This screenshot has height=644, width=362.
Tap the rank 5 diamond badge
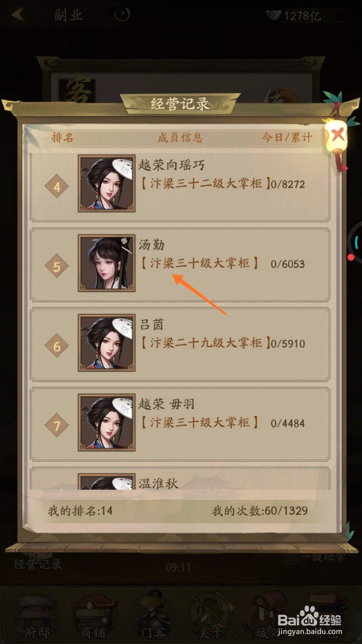(57, 266)
